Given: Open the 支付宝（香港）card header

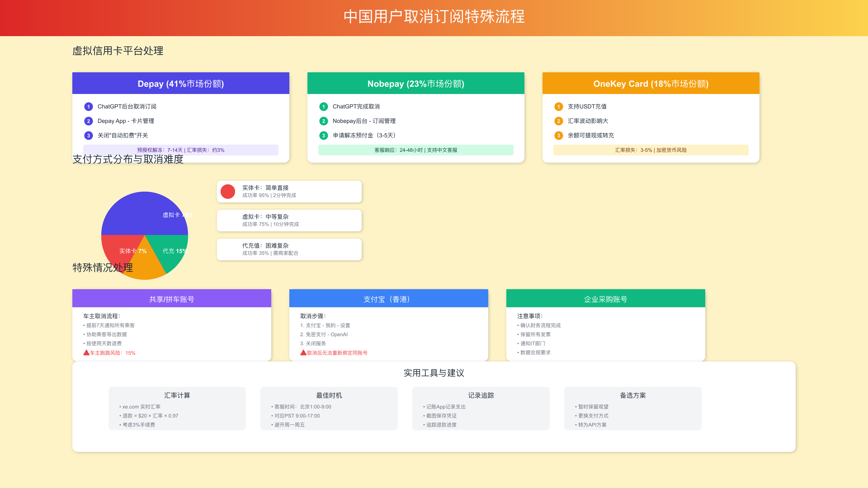Looking at the screenshot, I should (389, 298).
